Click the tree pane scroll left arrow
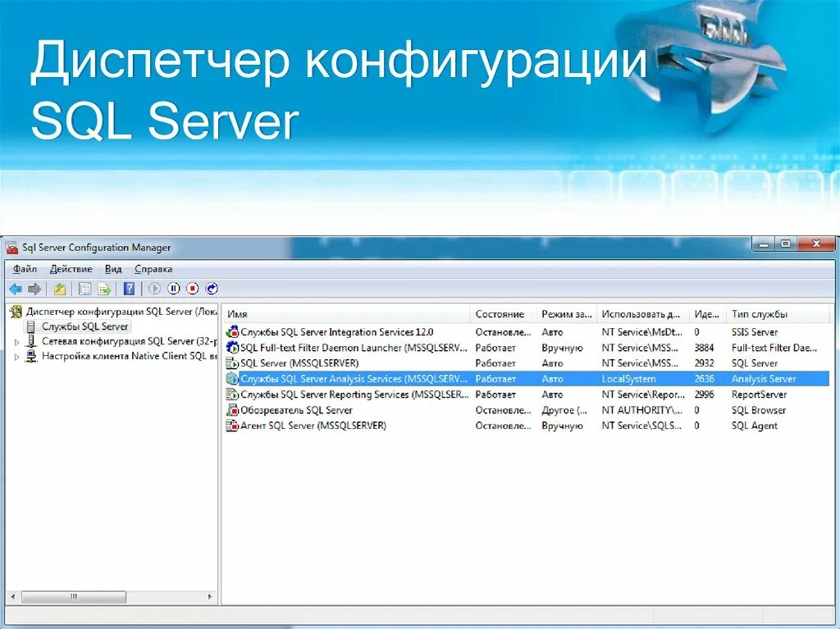Viewport: 840px width, 629px height. click(13, 596)
